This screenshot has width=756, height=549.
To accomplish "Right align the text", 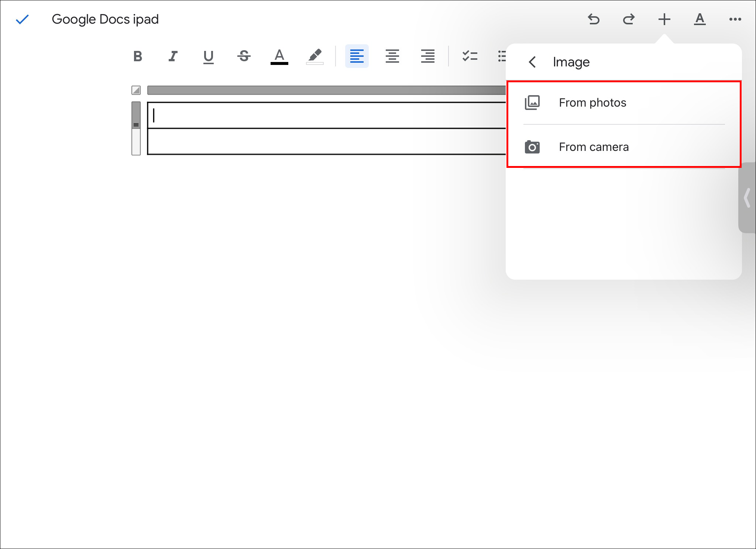I will coord(427,56).
